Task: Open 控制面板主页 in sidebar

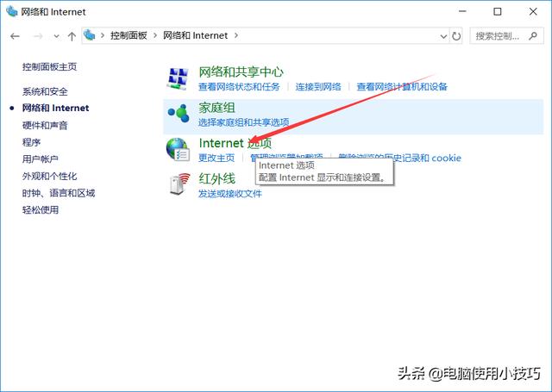Action: pyautogui.click(x=49, y=67)
